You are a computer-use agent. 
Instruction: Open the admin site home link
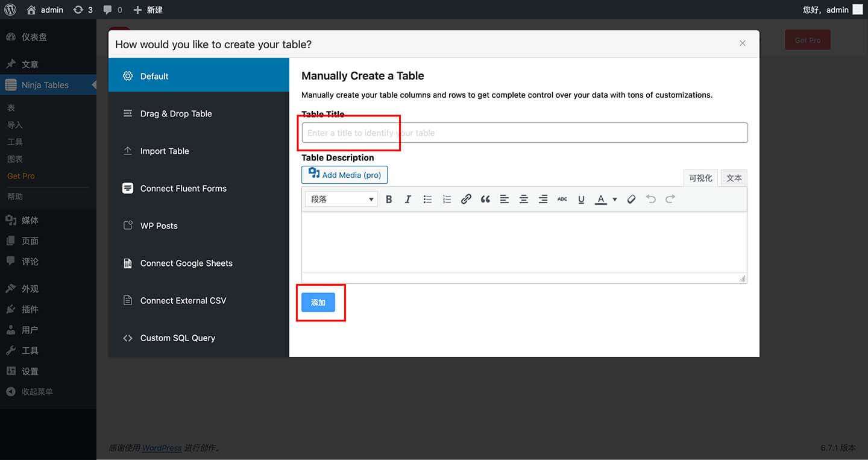click(45, 10)
